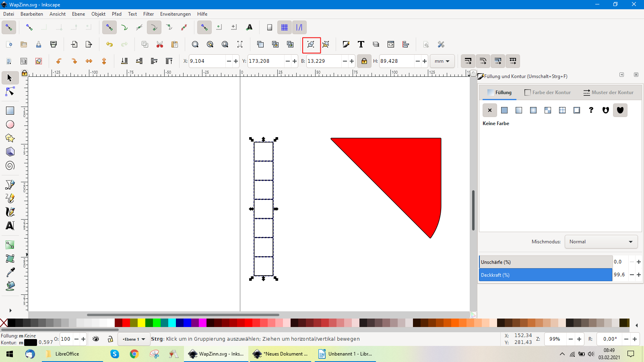Open the mm units dropdown
Screen dimensions: 644x362
coord(442,61)
